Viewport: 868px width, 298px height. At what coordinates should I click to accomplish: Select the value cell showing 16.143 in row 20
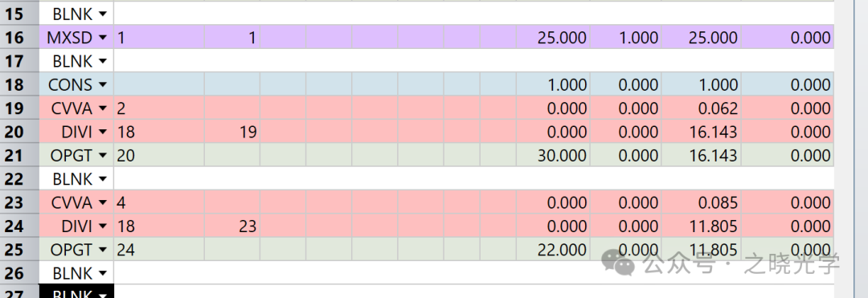coord(702,132)
